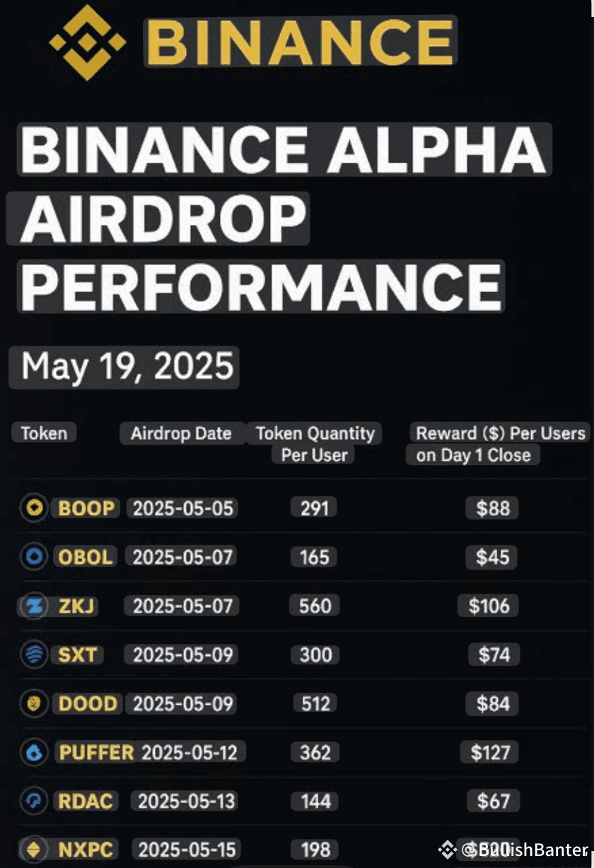Click the ZKJ token name

[76, 606]
